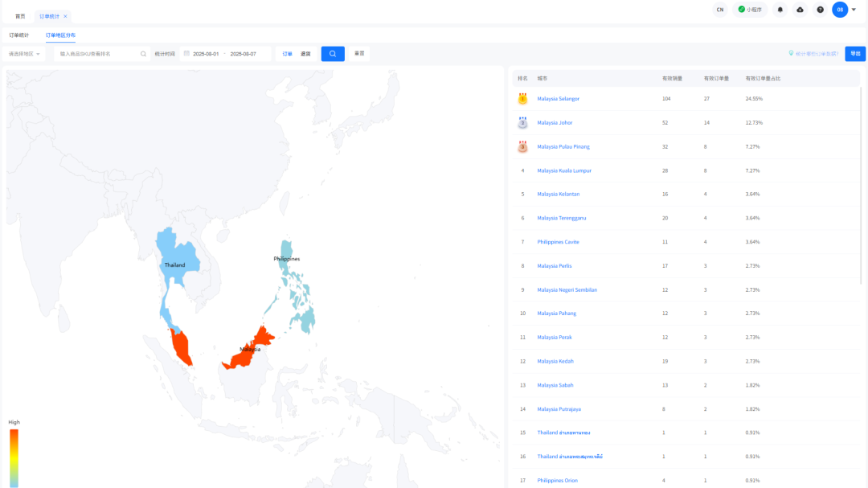Expand the account menu arrow
The height and width of the screenshot is (488, 868).
point(854,10)
